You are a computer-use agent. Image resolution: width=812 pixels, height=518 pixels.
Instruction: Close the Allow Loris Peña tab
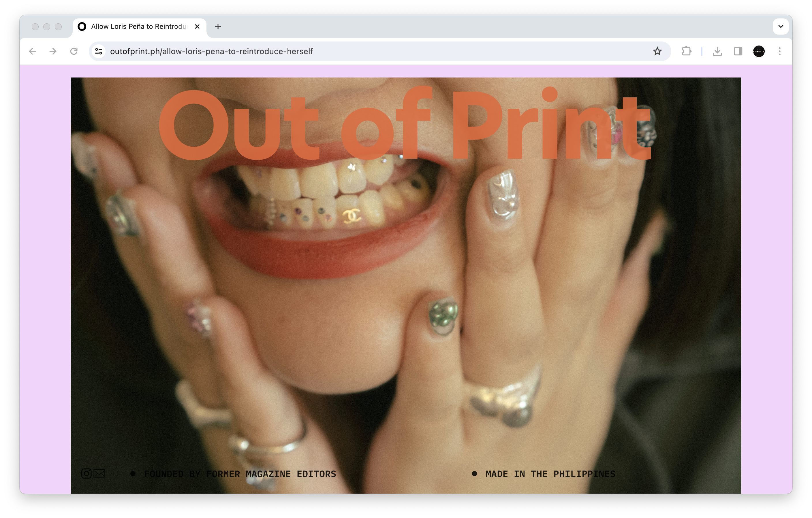point(197,27)
